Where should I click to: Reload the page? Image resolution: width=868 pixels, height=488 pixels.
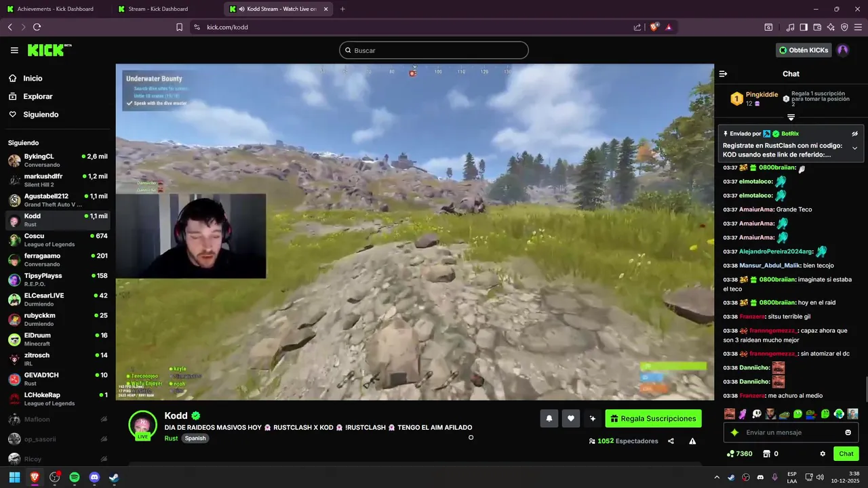pos(37,27)
